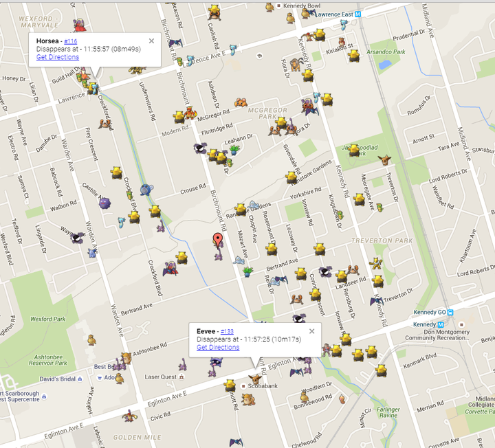
Task: Select the Rattata icon below the Crockford Drowzee
Action: [161, 226]
